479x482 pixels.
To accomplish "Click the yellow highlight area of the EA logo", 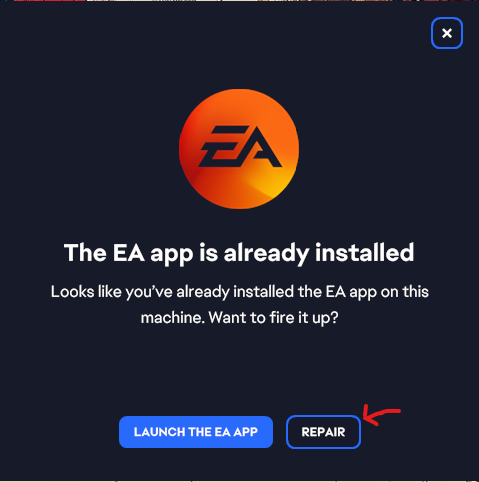I will tap(273, 187).
